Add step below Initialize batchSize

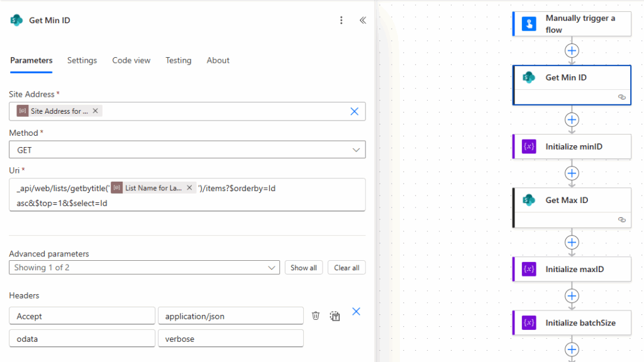click(x=572, y=349)
